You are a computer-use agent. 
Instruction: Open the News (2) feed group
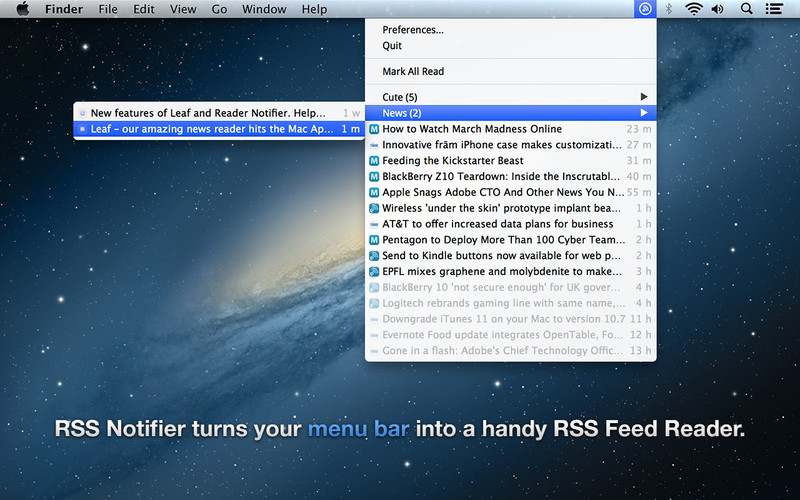511,113
